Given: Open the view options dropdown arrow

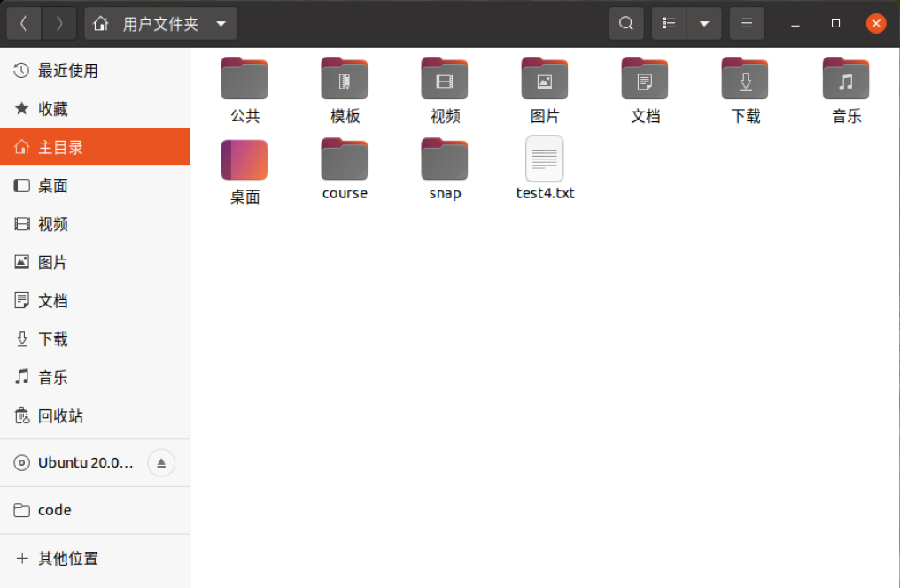Looking at the screenshot, I should tap(704, 23).
